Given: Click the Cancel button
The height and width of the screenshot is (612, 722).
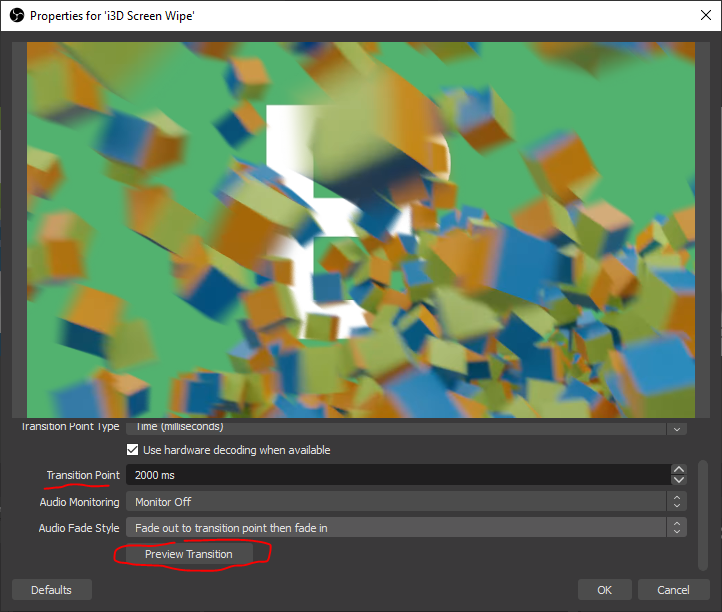Looking at the screenshot, I should (673, 590).
